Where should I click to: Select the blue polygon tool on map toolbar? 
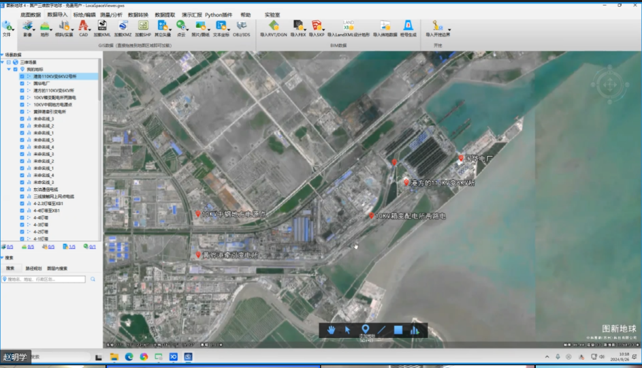pos(398,330)
